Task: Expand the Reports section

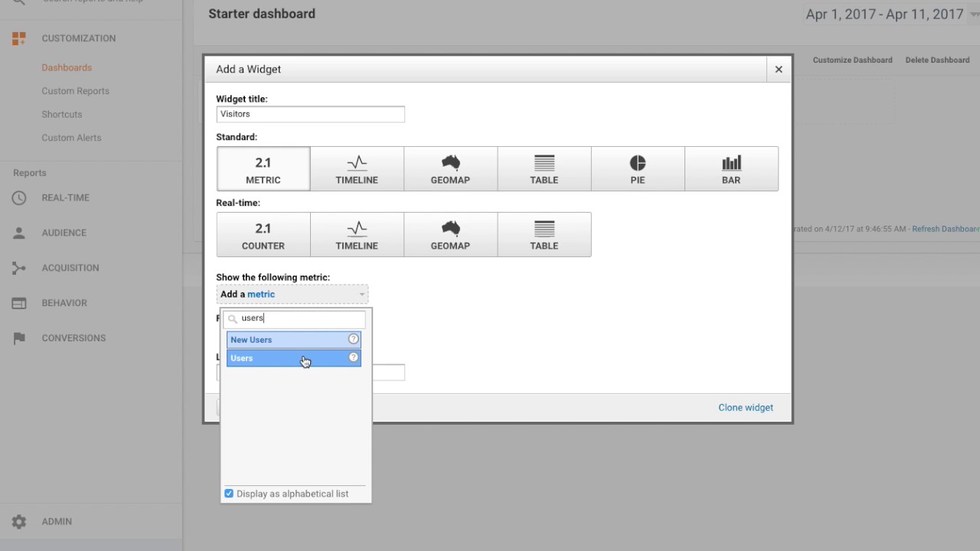Action: tap(29, 172)
